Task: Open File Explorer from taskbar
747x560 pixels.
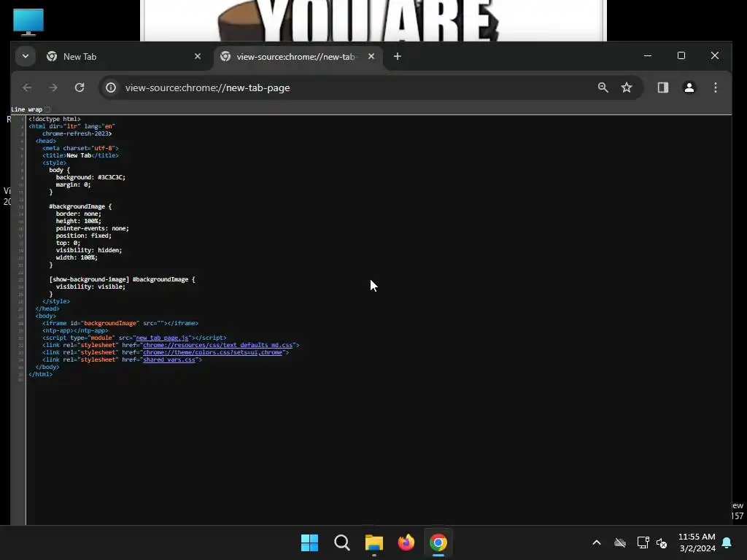Action: pyautogui.click(x=374, y=542)
